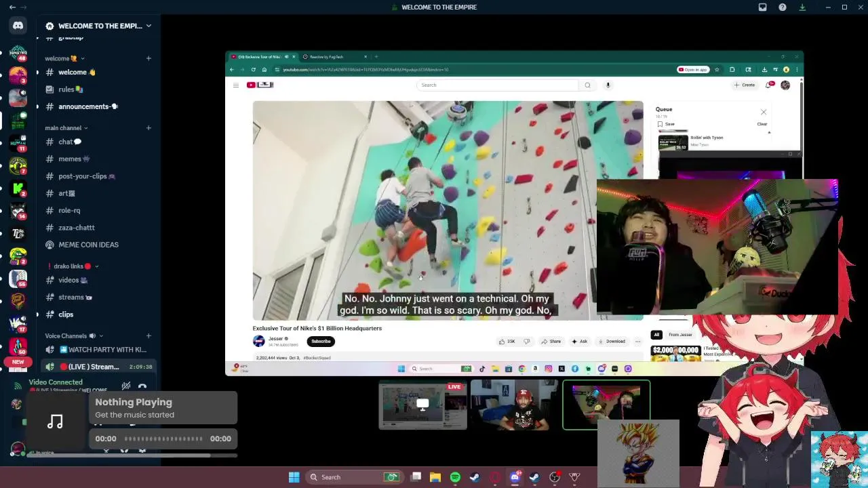
Task: Share the video via Share button
Action: tap(551, 342)
